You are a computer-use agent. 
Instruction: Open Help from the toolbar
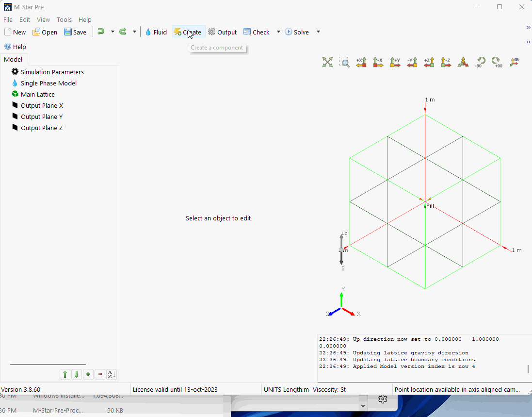point(15,47)
